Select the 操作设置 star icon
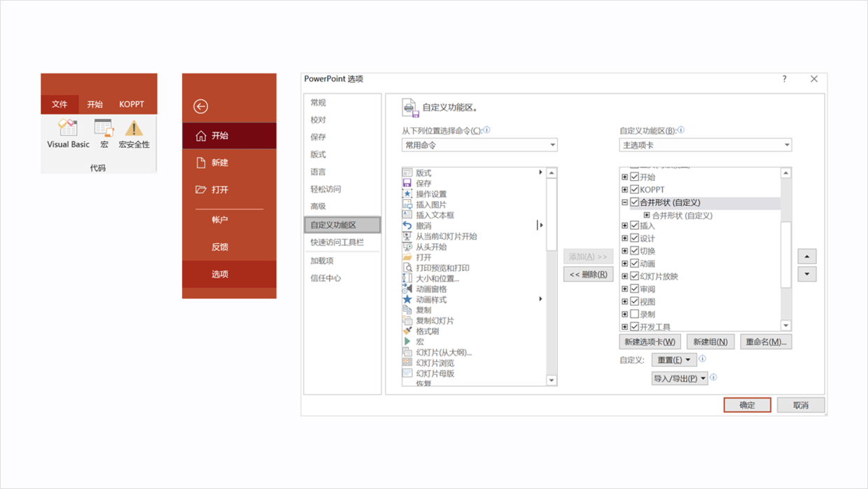The image size is (868, 489). [x=407, y=193]
